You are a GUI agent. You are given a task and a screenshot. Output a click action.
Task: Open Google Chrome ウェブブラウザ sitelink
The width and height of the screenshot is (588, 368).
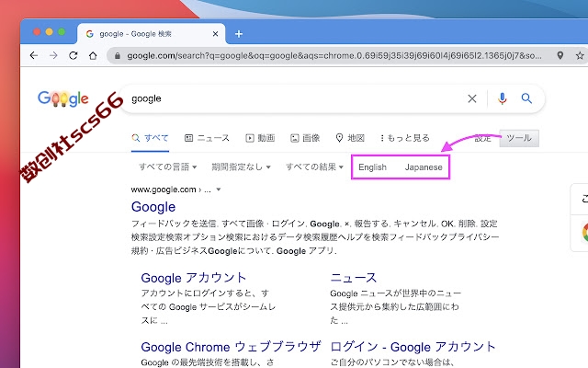coord(231,347)
